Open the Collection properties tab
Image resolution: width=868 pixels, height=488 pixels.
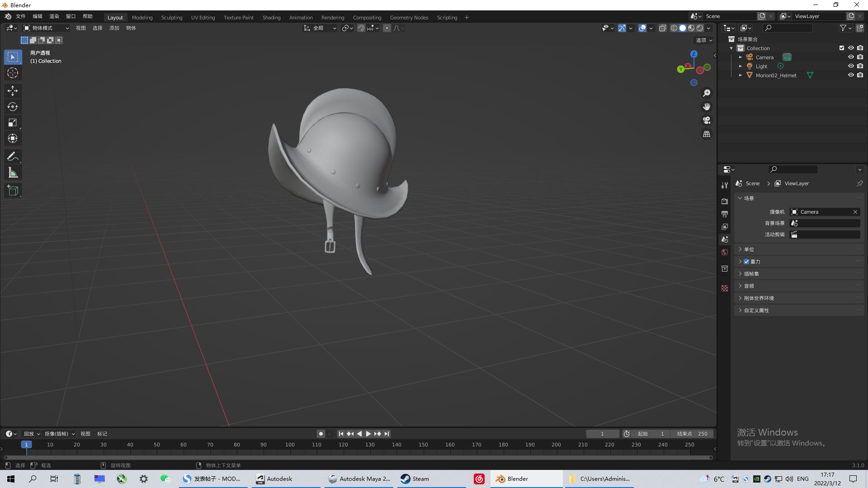(x=725, y=268)
